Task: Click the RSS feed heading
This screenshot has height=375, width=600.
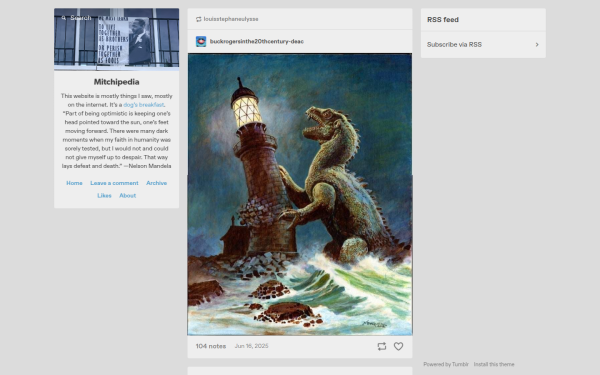Action: pyautogui.click(x=443, y=20)
